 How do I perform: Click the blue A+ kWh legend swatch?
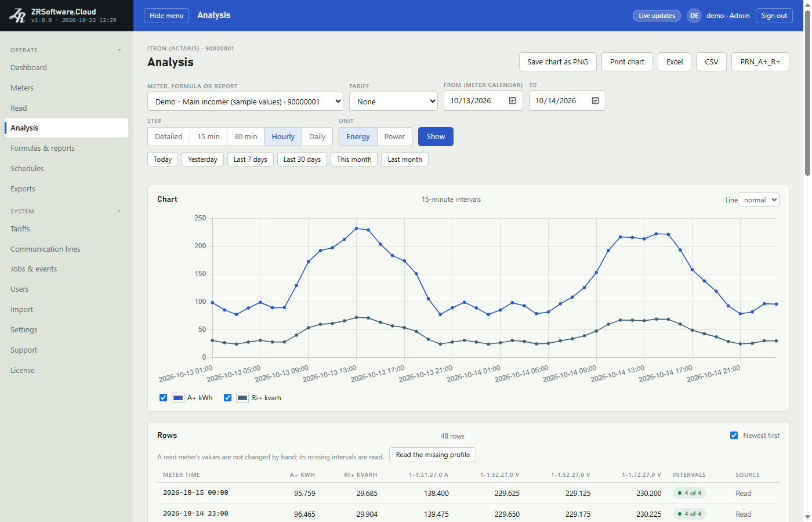pyautogui.click(x=178, y=398)
